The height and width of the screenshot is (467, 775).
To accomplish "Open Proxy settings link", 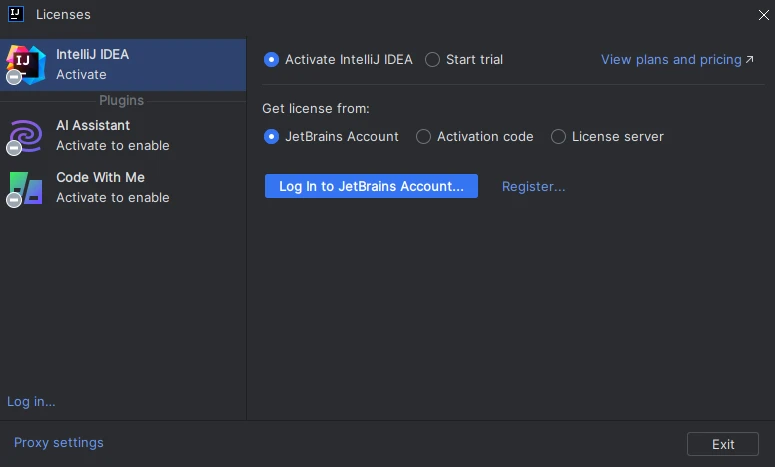I will pos(59,442).
